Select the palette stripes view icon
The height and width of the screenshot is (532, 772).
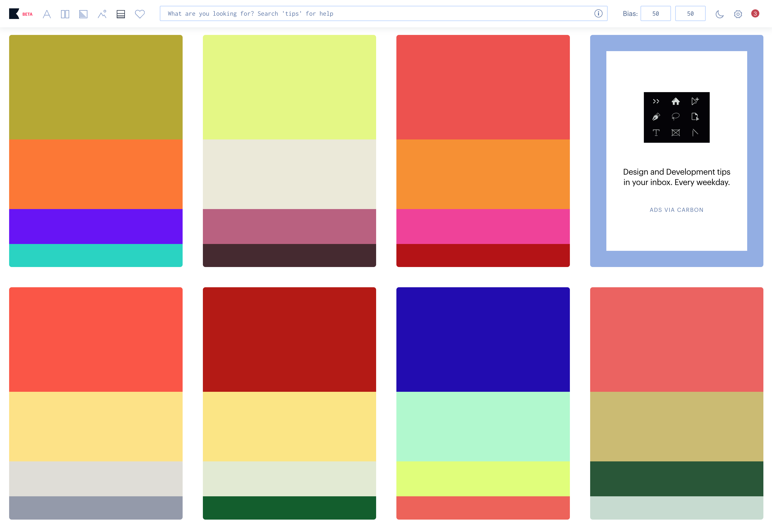click(121, 14)
